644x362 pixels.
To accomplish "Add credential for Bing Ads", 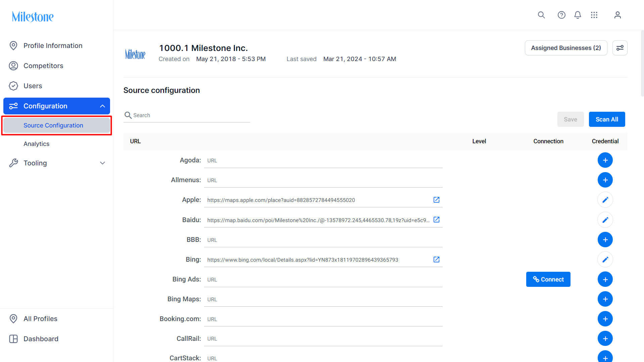I will 605,279.
